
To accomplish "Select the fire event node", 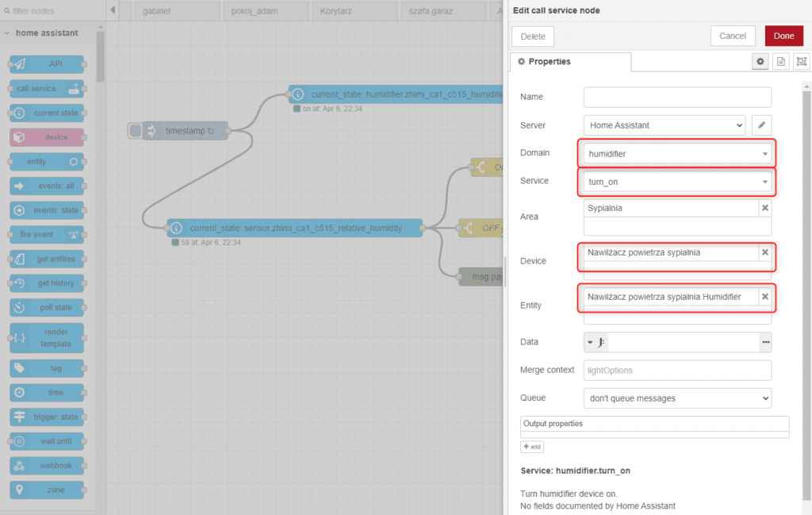I will tap(45, 234).
